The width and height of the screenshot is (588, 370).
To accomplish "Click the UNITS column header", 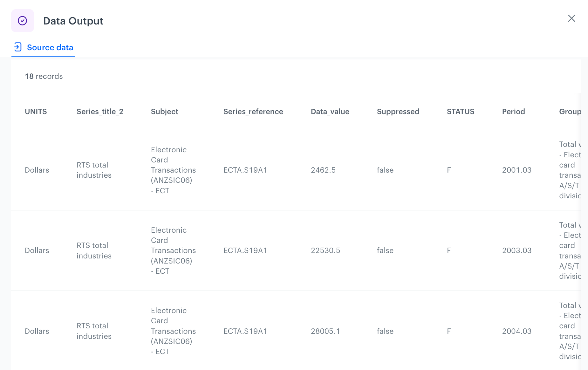I will pos(36,112).
